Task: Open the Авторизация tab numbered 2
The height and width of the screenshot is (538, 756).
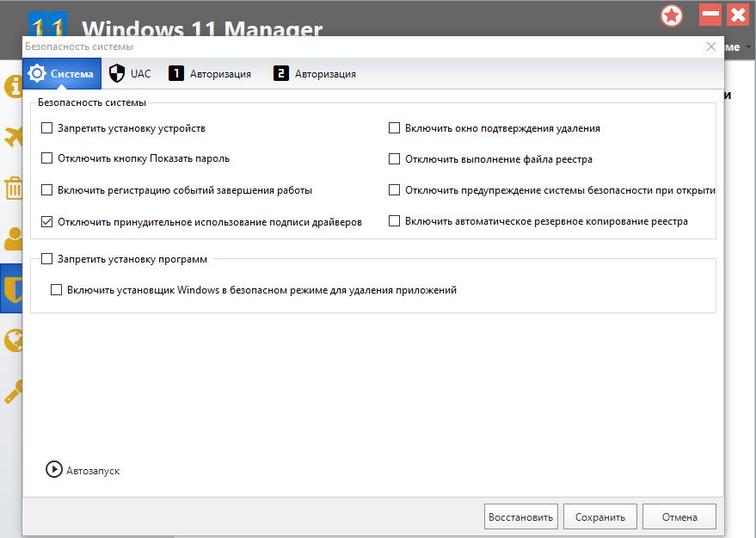Action: point(315,74)
